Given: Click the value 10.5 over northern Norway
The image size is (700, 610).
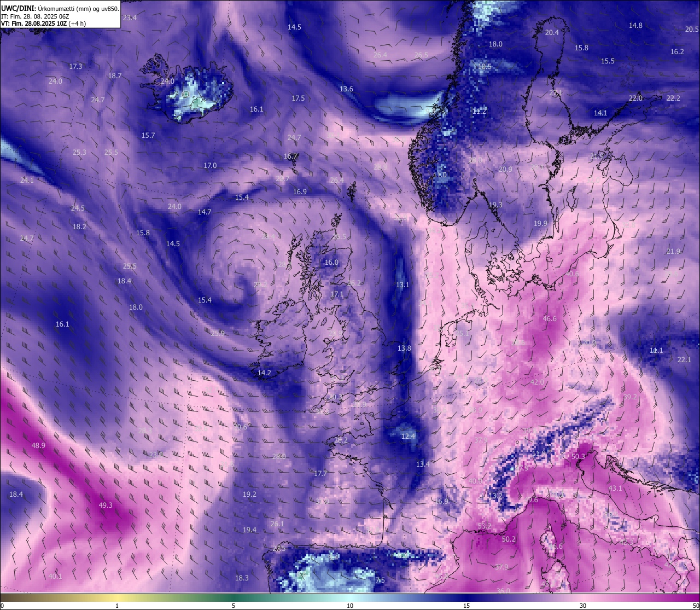Looking at the screenshot, I should [x=485, y=66].
